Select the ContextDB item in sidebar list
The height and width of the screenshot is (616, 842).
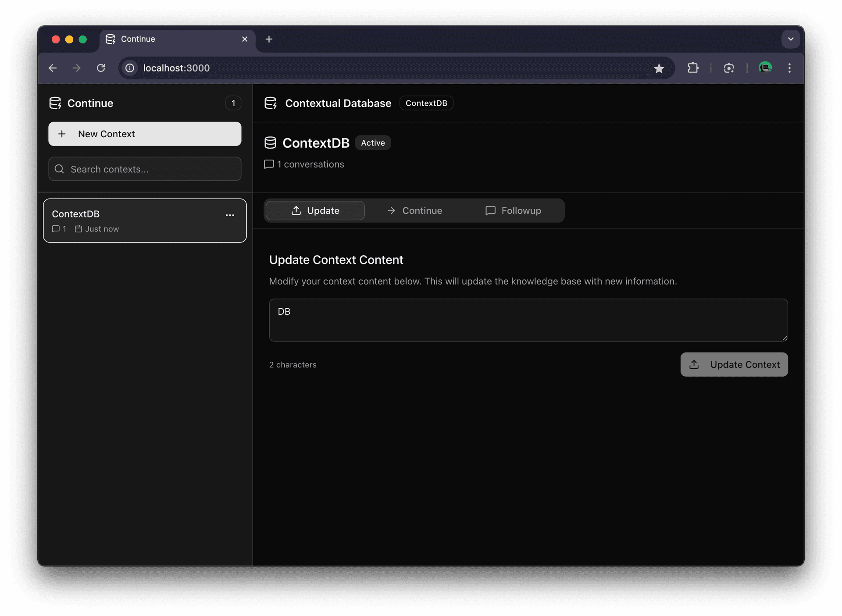tap(132, 221)
